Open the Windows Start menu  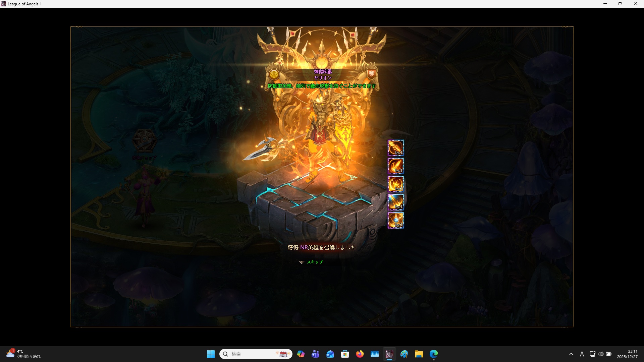(211, 354)
